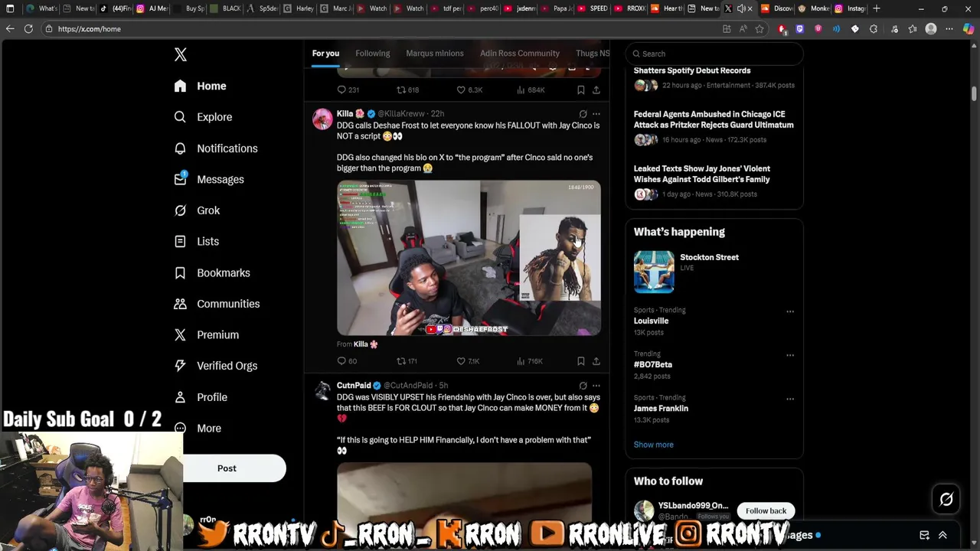Share the Killa post
980x551 pixels.
(x=596, y=361)
